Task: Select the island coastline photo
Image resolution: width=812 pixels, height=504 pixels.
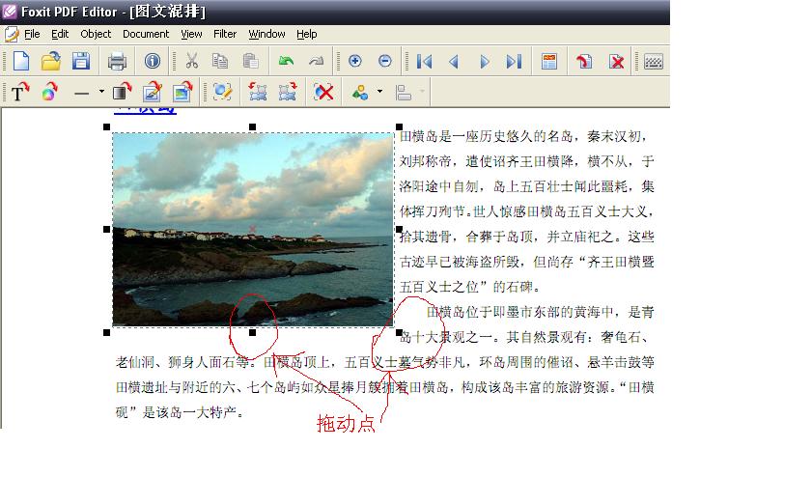Action: (x=253, y=229)
